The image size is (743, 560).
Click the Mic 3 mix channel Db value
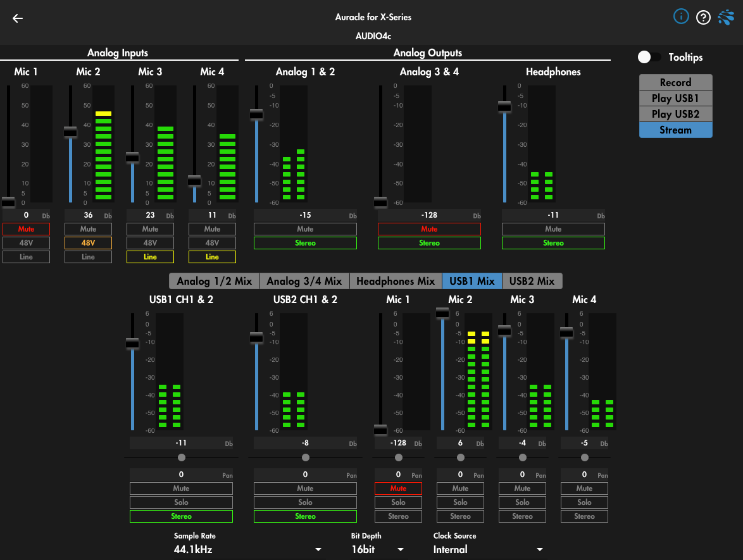pos(522,443)
